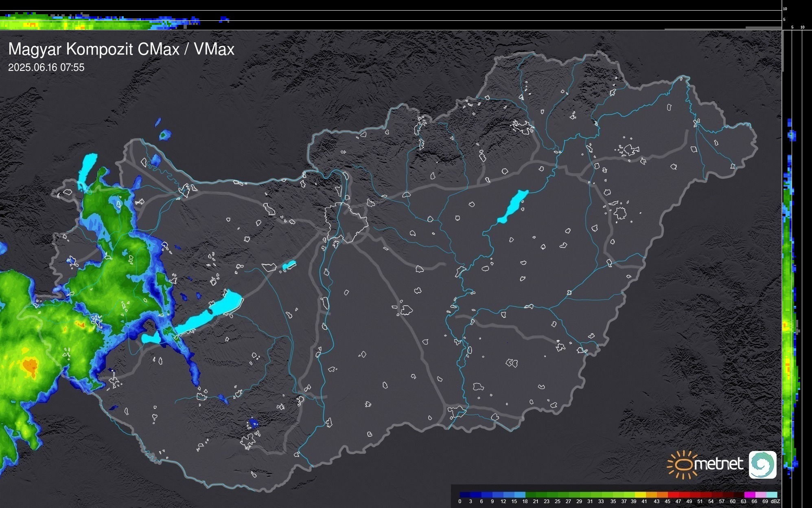Click Lake Fertő at the northwest border
Image resolution: width=812 pixels, height=508 pixels.
point(87,167)
